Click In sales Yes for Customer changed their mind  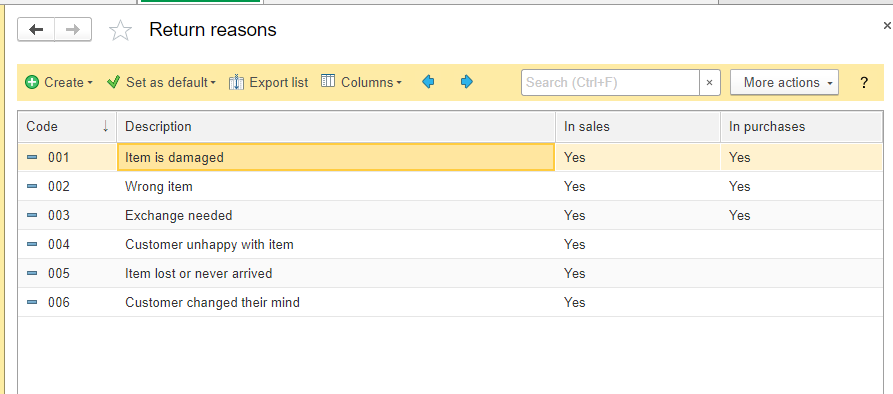click(575, 302)
